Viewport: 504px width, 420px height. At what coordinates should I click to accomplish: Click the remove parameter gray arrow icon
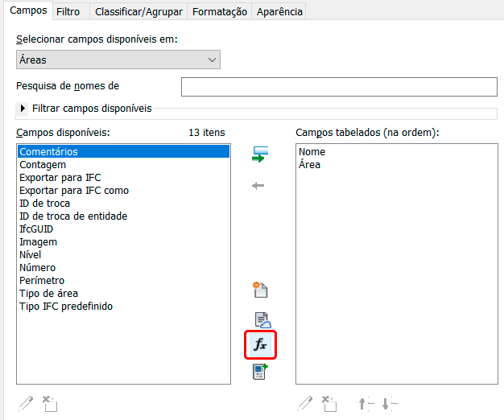[x=258, y=186]
